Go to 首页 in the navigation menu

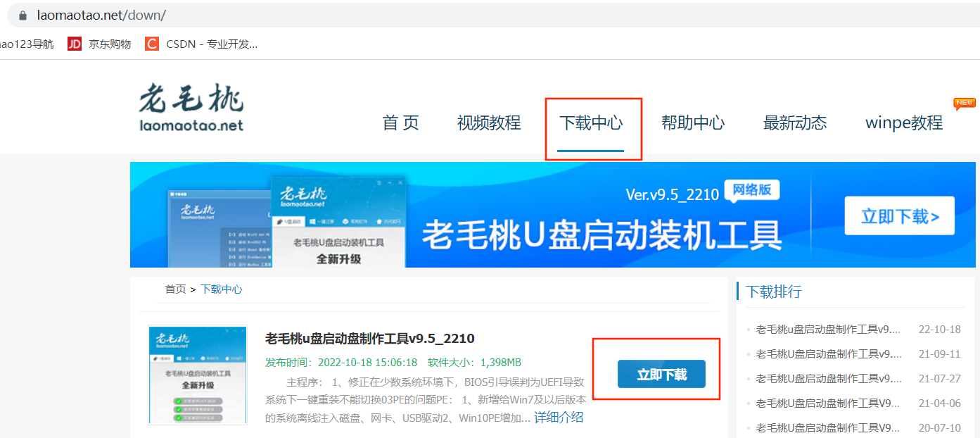[400, 123]
